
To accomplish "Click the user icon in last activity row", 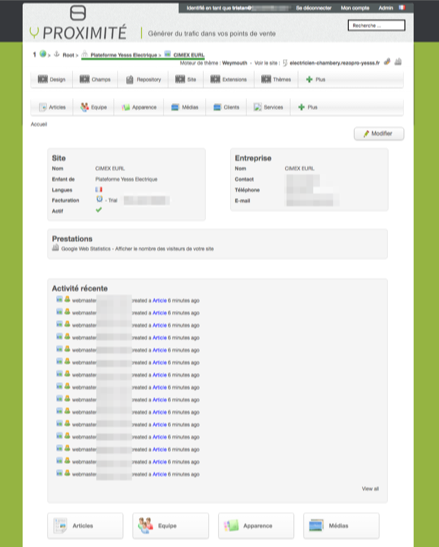I will click(x=67, y=473).
